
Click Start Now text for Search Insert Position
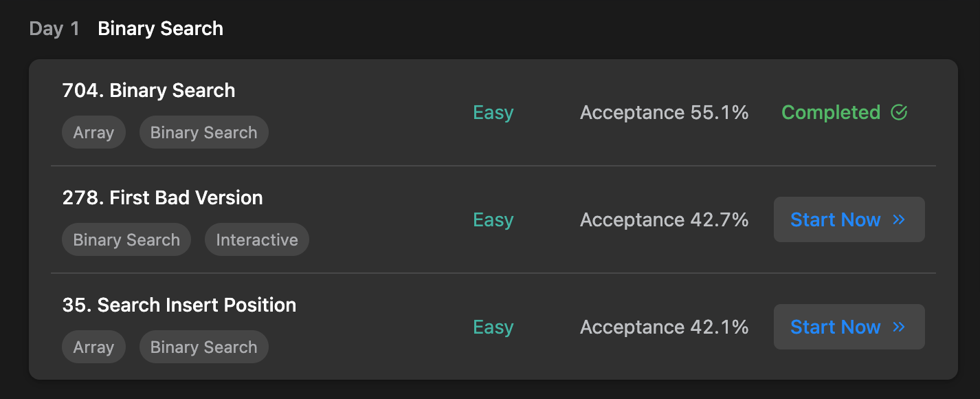[x=835, y=327]
